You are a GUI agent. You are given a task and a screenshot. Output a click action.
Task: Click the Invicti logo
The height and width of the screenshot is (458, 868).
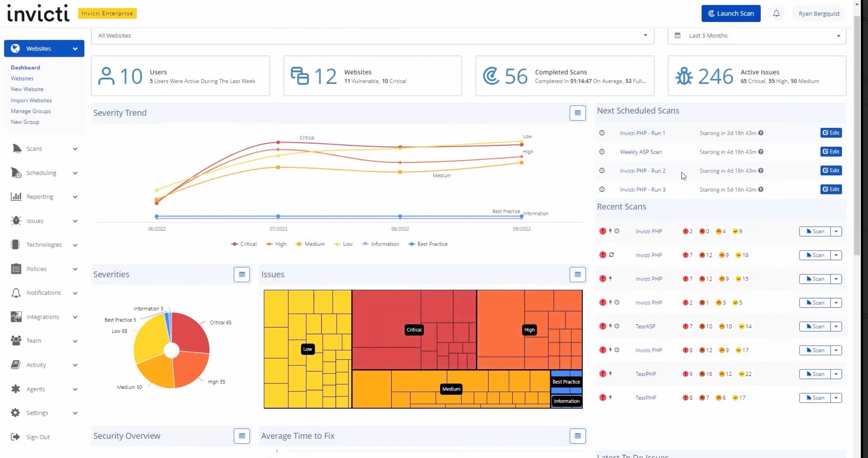[38, 13]
